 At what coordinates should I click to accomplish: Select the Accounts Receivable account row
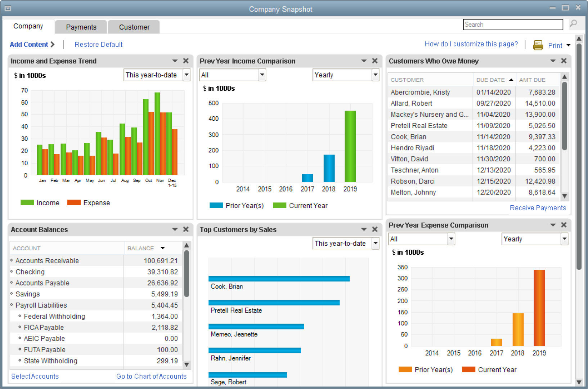96,260
